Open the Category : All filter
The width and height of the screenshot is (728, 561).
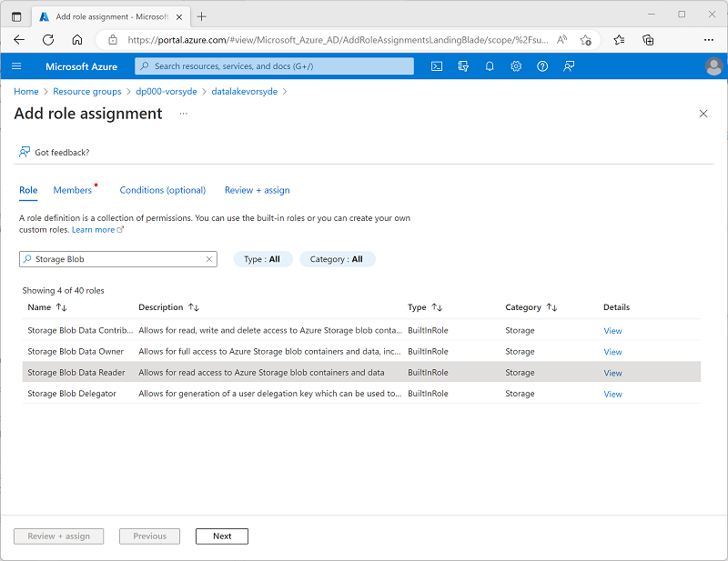pyautogui.click(x=337, y=259)
